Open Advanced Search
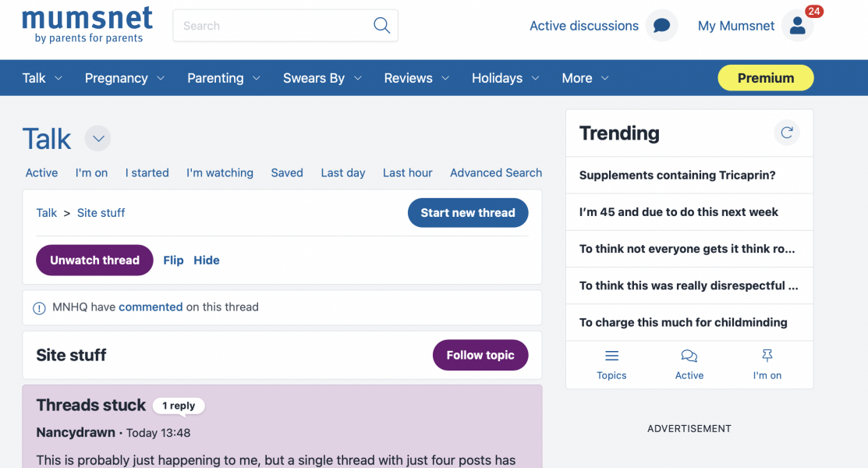Image resolution: width=868 pixels, height=468 pixels. pos(496,172)
